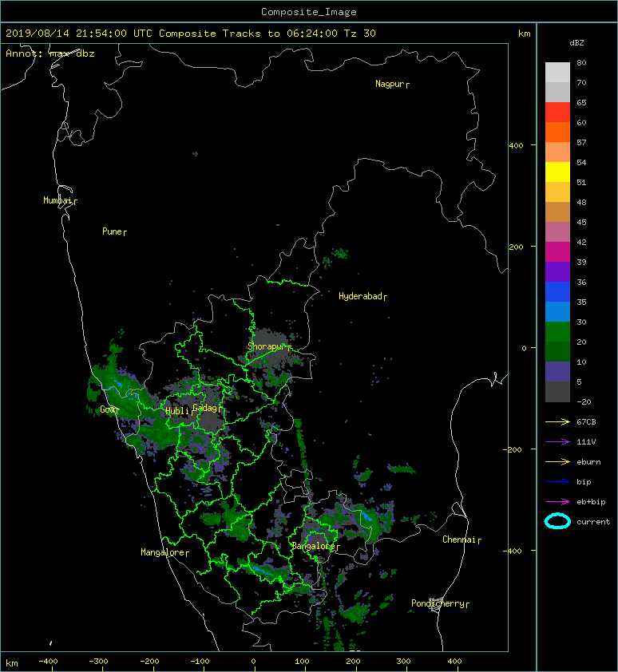The image size is (618, 672).
Task: Click the Pondicherry city label
Action: coord(438,603)
